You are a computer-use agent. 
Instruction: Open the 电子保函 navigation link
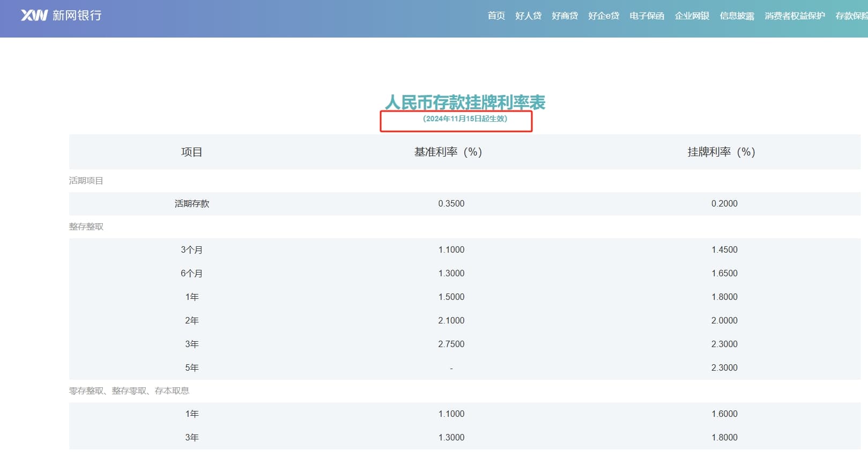point(647,16)
